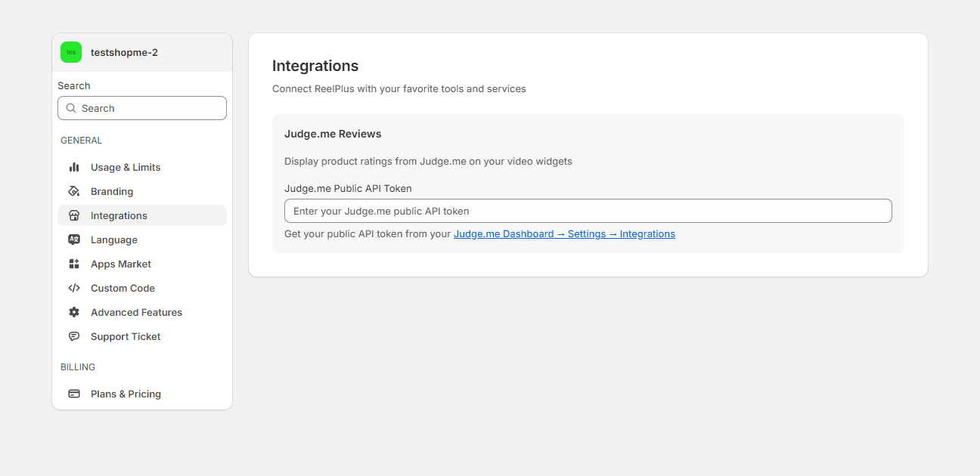
Task: Open the Judge.me Dashboard Settings Integrations link
Action: [564, 233]
